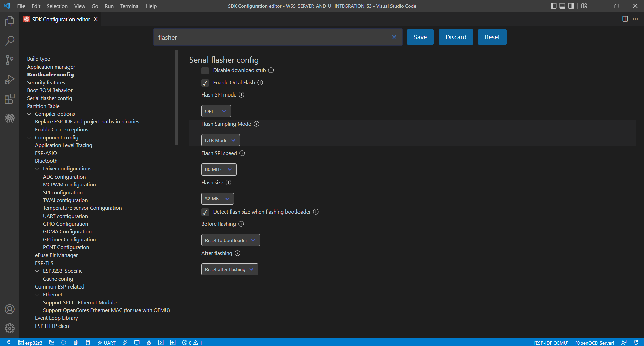Open the Help menu

(x=151, y=6)
